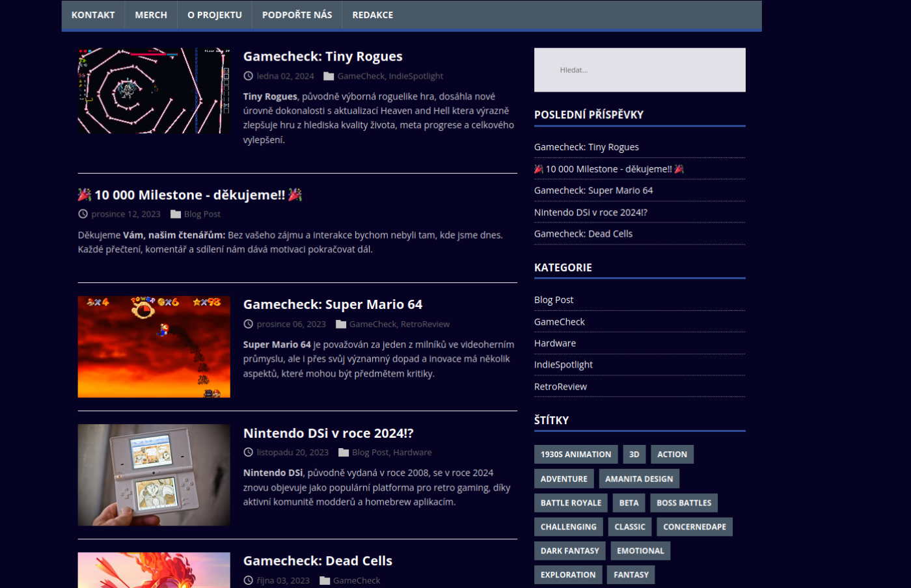911x588 pixels.
Task: Open the REDAKCE menu item
Action: point(373,15)
